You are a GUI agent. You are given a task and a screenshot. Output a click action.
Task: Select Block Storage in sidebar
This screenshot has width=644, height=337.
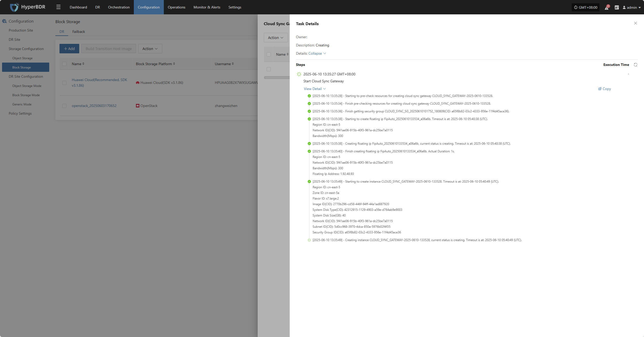[x=26, y=67]
